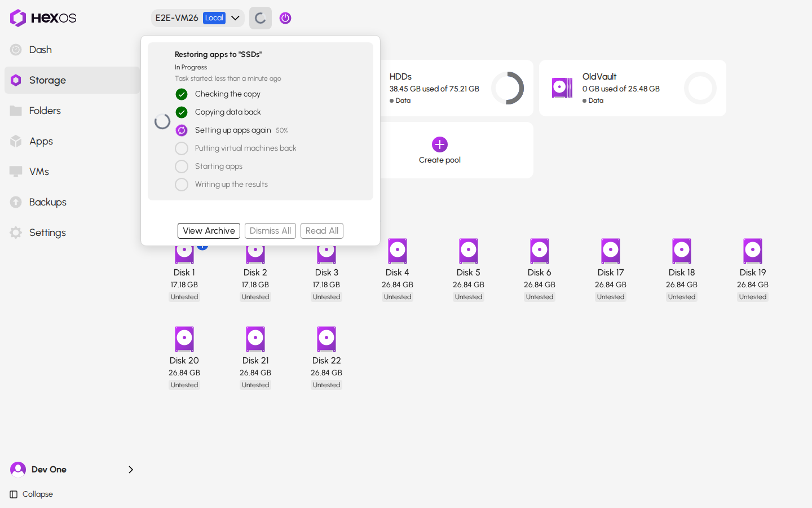Collapse the sidebar

coord(32,494)
